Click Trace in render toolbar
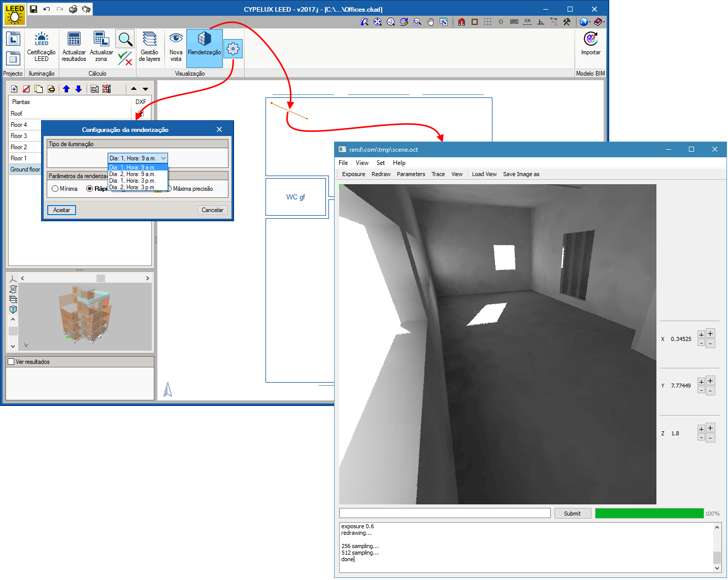Viewport: 728px width, 580px height. pyautogui.click(x=438, y=174)
